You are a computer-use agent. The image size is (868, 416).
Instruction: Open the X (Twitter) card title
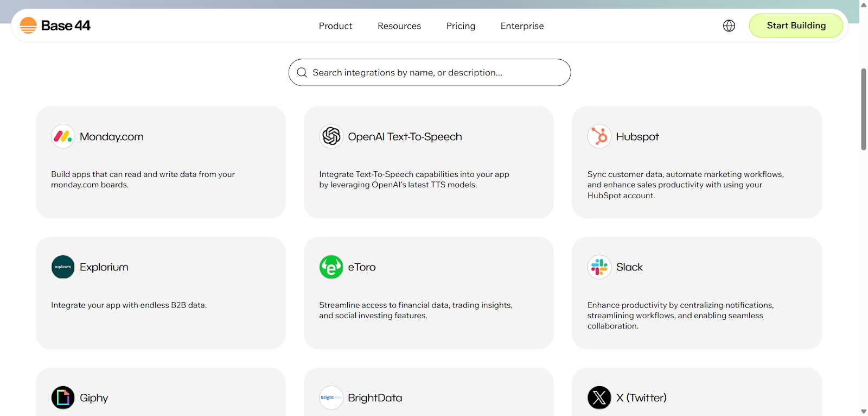(x=641, y=398)
